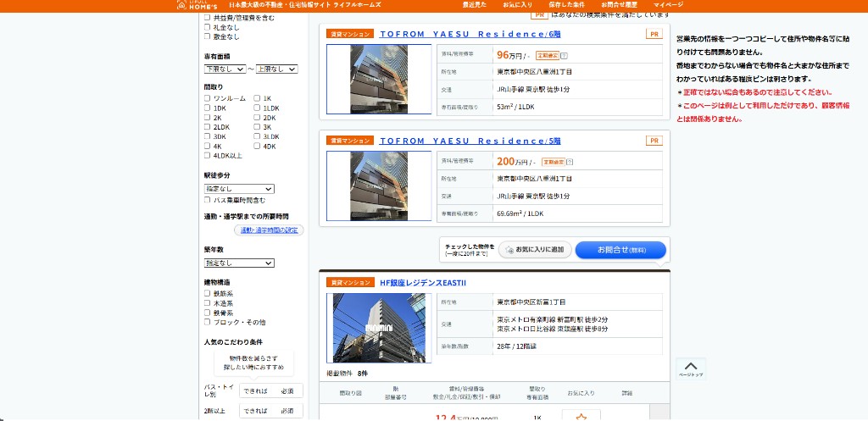This screenshot has height=421, width=868.
Task: Click the 200万円 rent value
Action: click(x=511, y=162)
